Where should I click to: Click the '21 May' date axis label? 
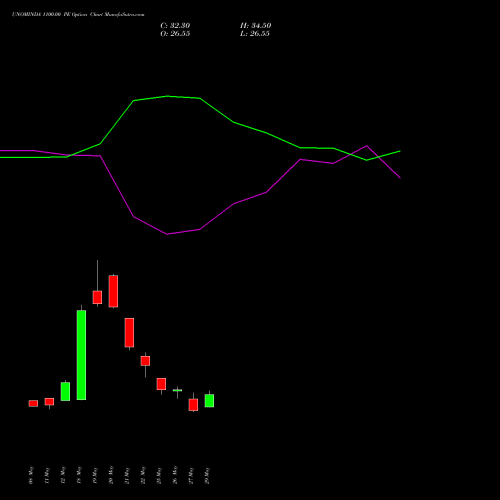(127, 475)
